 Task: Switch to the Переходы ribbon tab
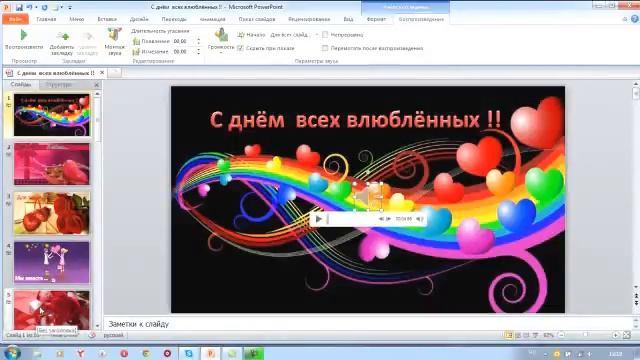coord(174,19)
